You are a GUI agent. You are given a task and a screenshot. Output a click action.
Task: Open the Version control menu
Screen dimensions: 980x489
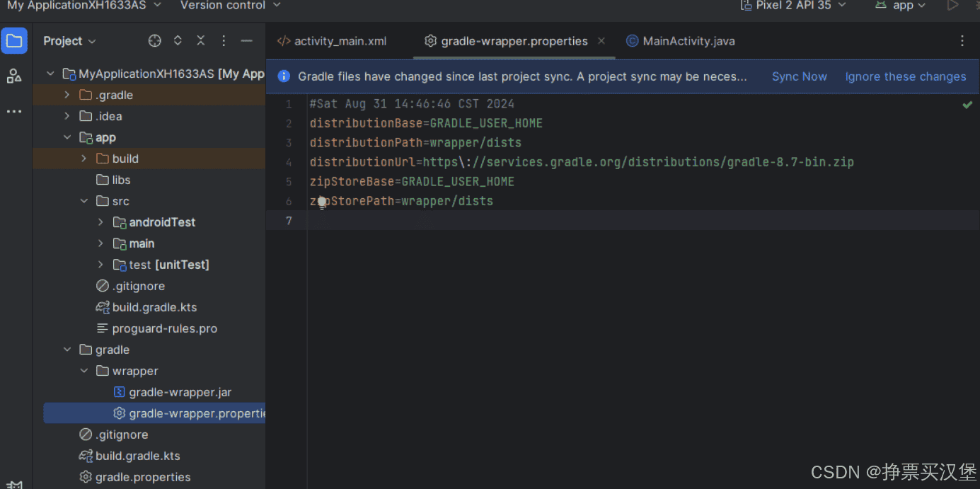[224, 6]
